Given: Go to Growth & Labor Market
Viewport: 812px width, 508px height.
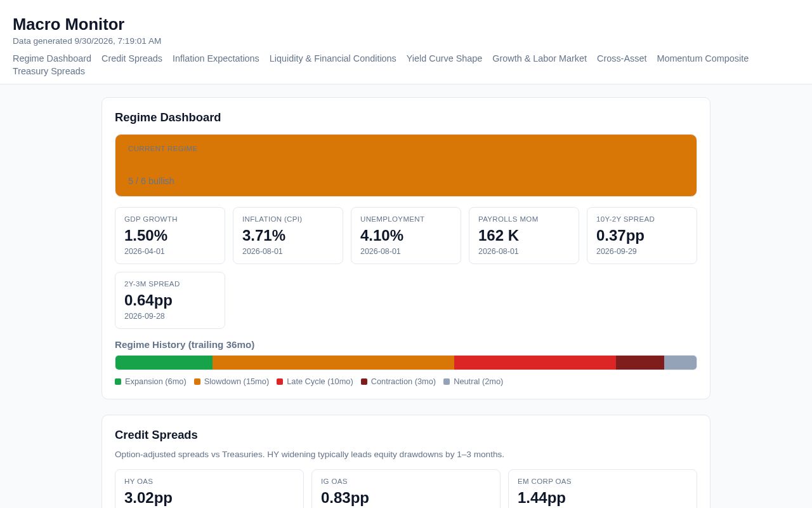Looking at the screenshot, I should [x=539, y=58].
